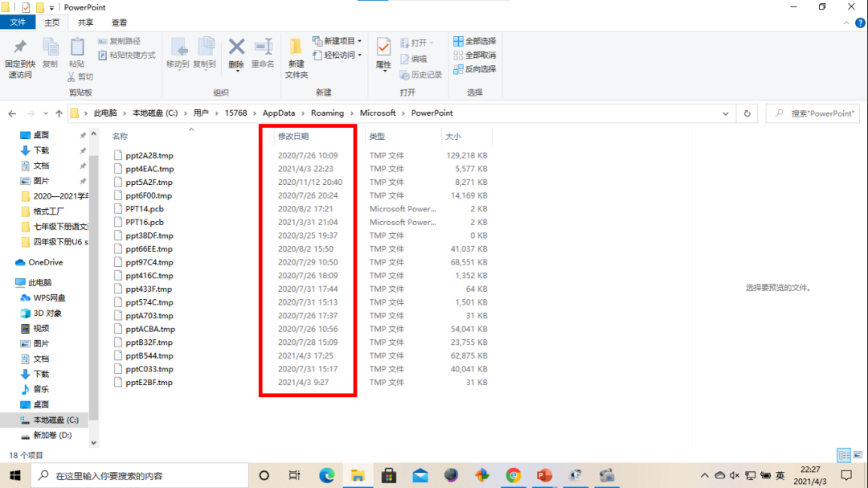Open 3D Objects in the sidebar
868x488 pixels.
click(47, 313)
